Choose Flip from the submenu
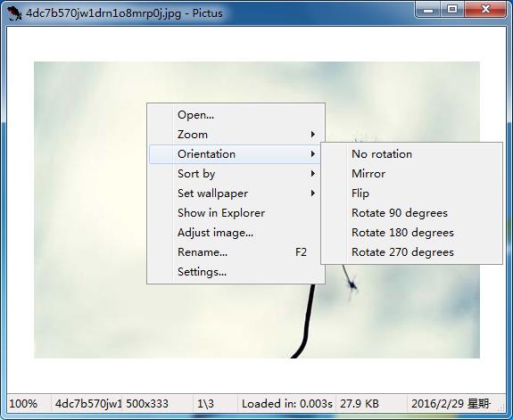This screenshot has height=420, width=513. (x=411, y=194)
